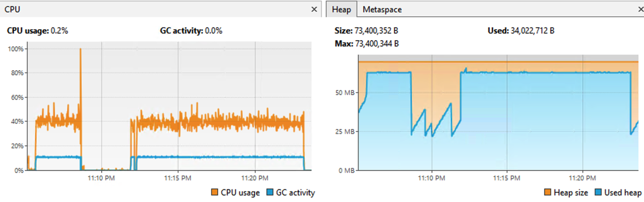644x202 pixels.
Task: Close the CPU panel
Action: (314, 9)
